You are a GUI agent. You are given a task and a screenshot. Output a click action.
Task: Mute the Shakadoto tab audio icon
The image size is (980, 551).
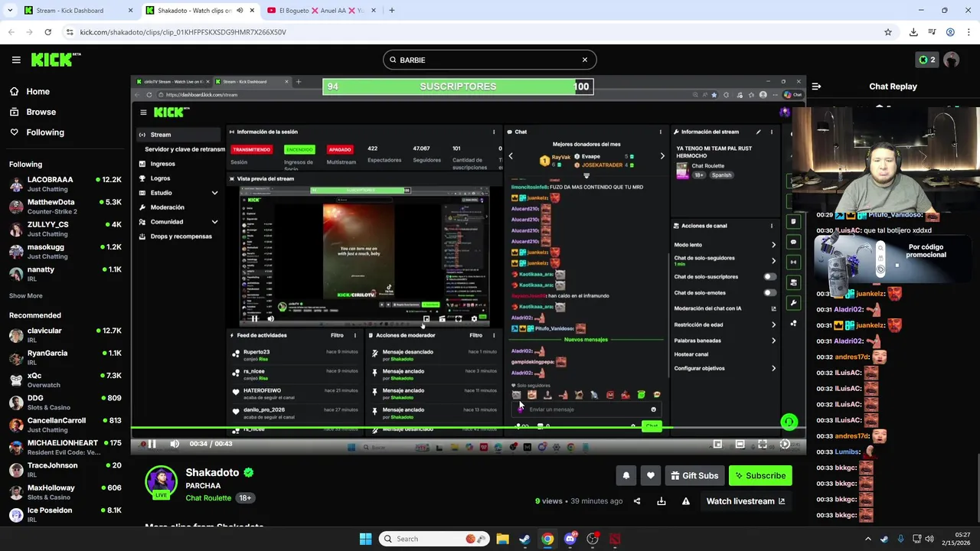(240, 11)
